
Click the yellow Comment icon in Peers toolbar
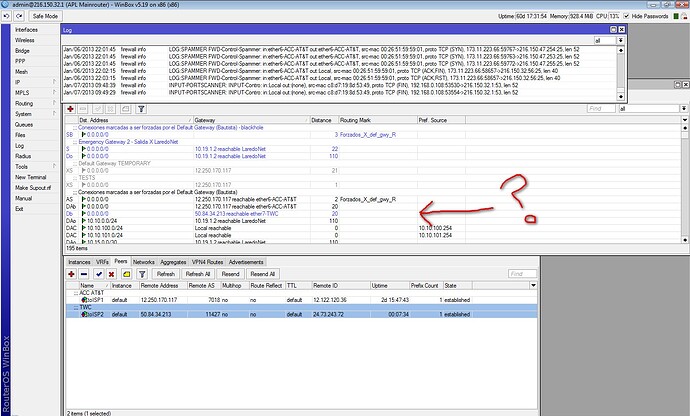(x=127, y=274)
